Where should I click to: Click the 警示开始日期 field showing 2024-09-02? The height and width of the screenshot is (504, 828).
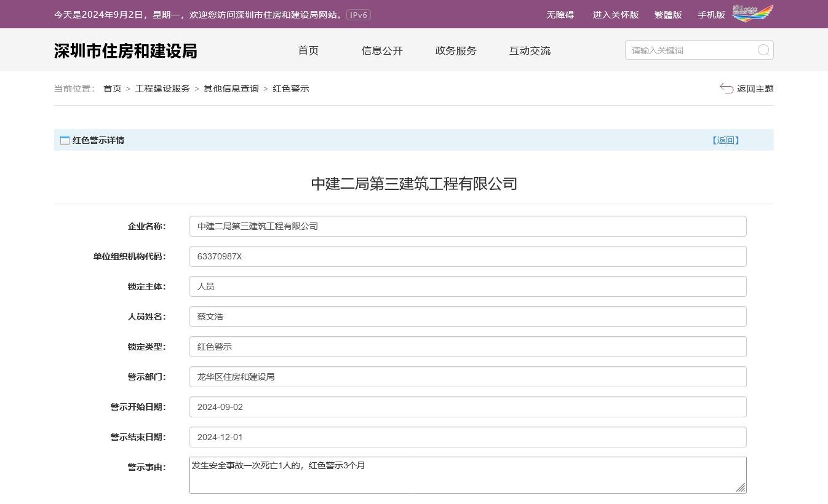click(x=468, y=407)
